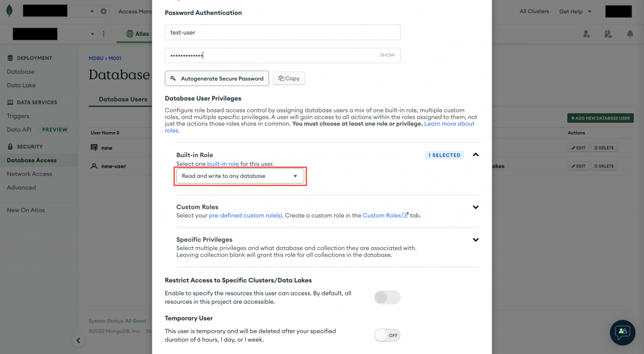The width and height of the screenshot is (644, 354).
Task: Click the project options three-dot icon
Action: point(104,34)
